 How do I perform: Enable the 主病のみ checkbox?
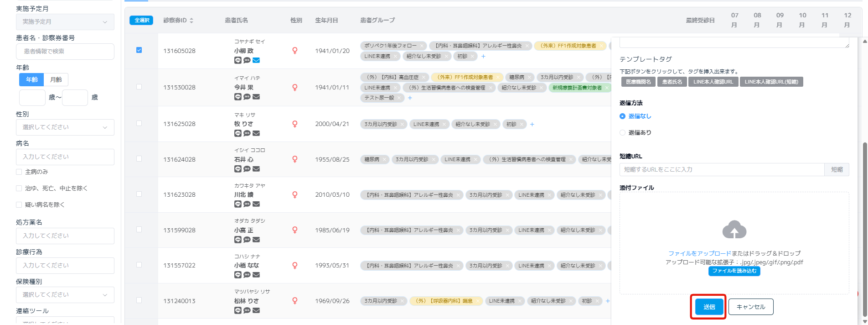pos(19,172)
